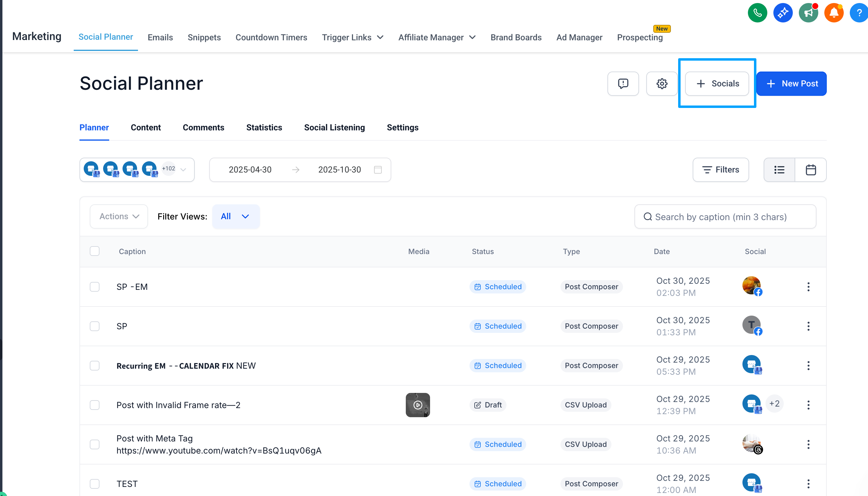This screenshot has height=496, width=868.
Task: Click the Filters button
Action: pyautogui.click(x=720, y=170)
